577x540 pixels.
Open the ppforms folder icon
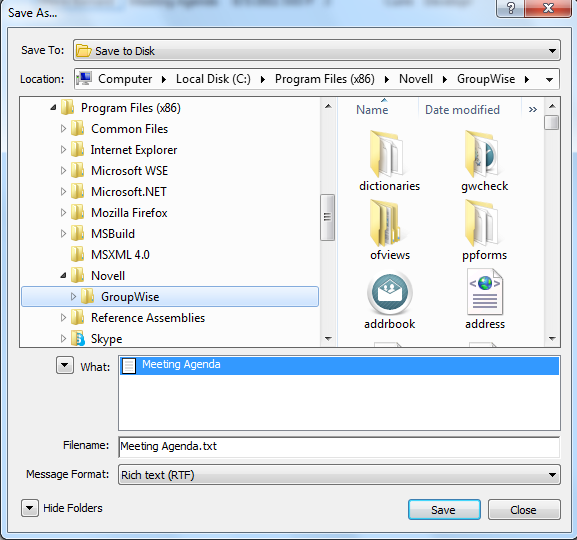click(481, 223)
